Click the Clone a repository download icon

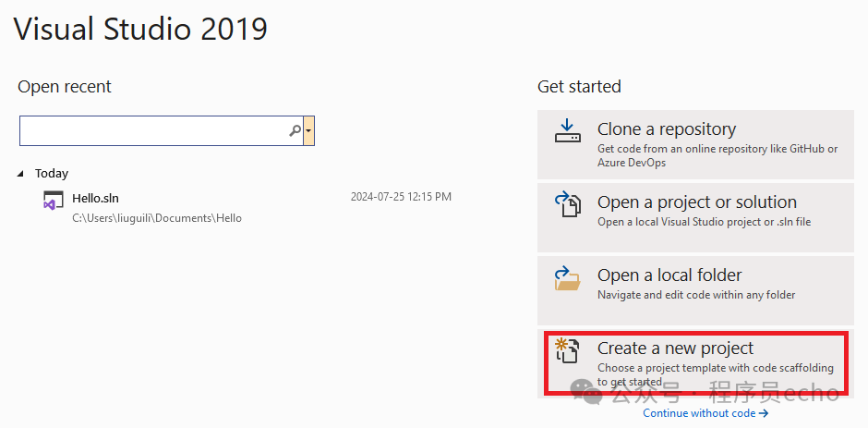567,130
